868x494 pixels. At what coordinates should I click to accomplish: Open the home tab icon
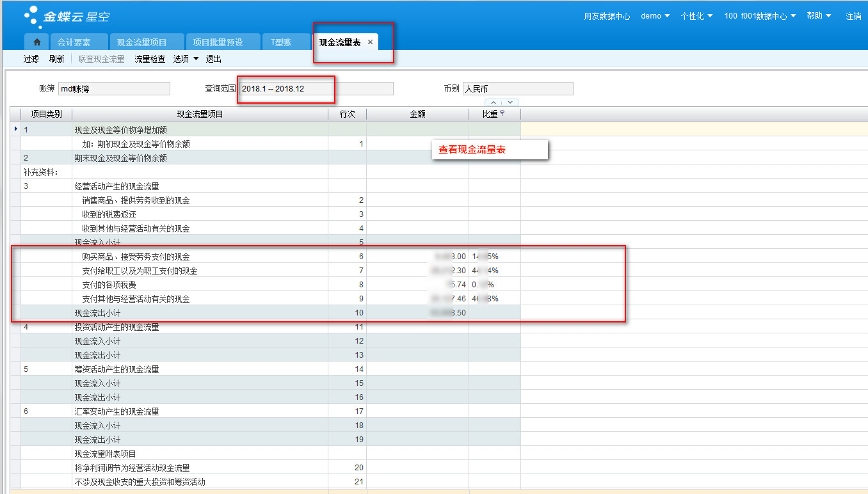coord(36,42)
